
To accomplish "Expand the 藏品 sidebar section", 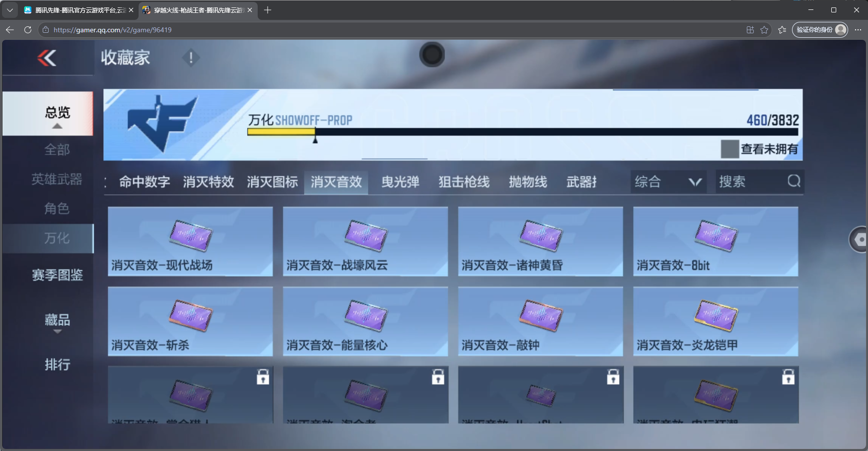I will point(57,322).
